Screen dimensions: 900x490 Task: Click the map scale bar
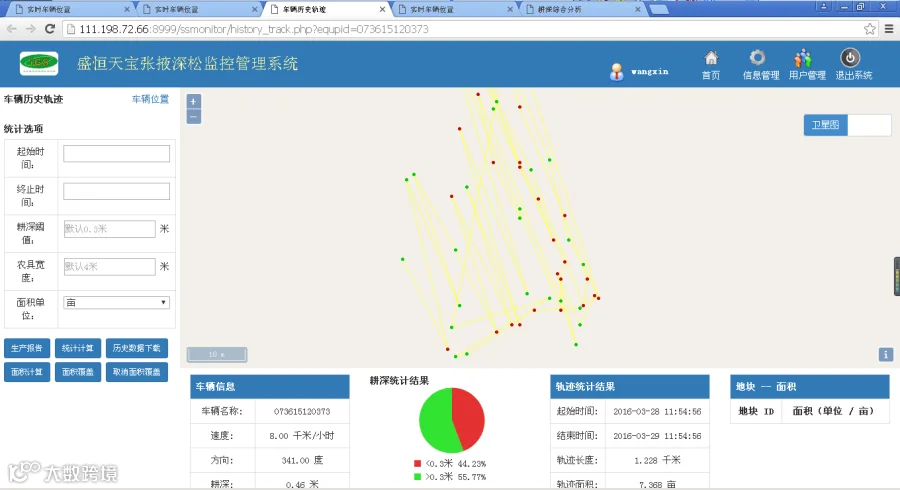[217, 355]
